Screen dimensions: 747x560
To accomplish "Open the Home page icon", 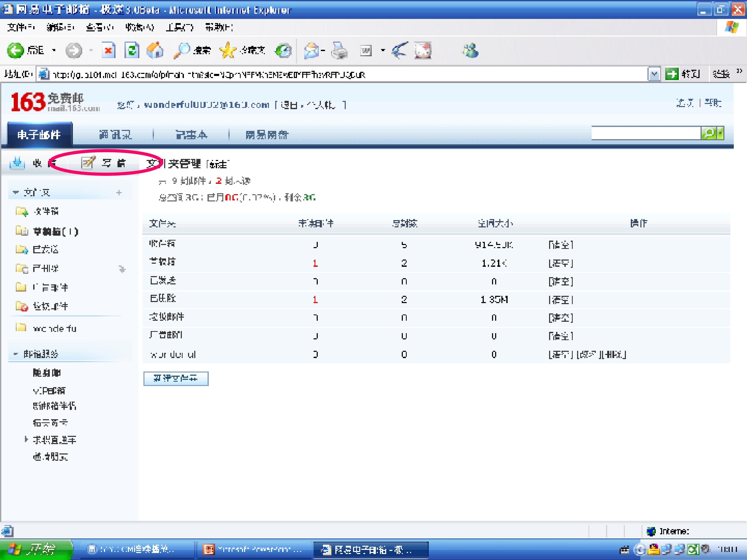I will pos(155,51).
